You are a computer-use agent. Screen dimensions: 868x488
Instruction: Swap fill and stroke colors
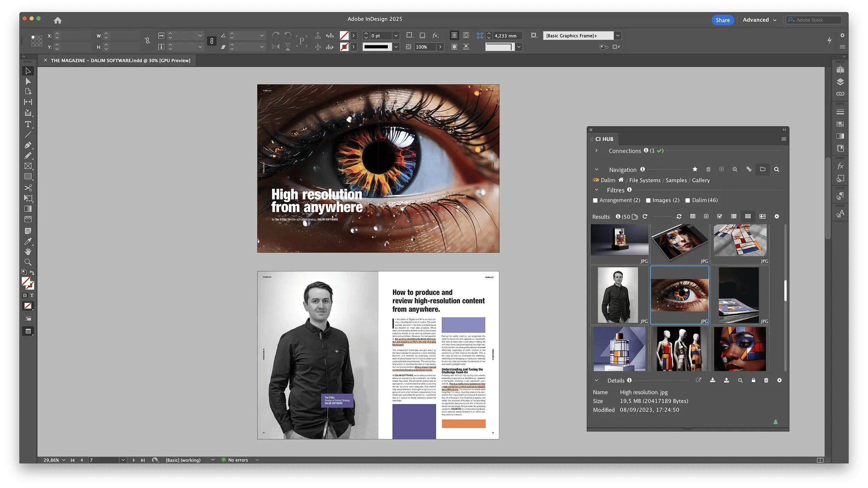tap(32, 272)
